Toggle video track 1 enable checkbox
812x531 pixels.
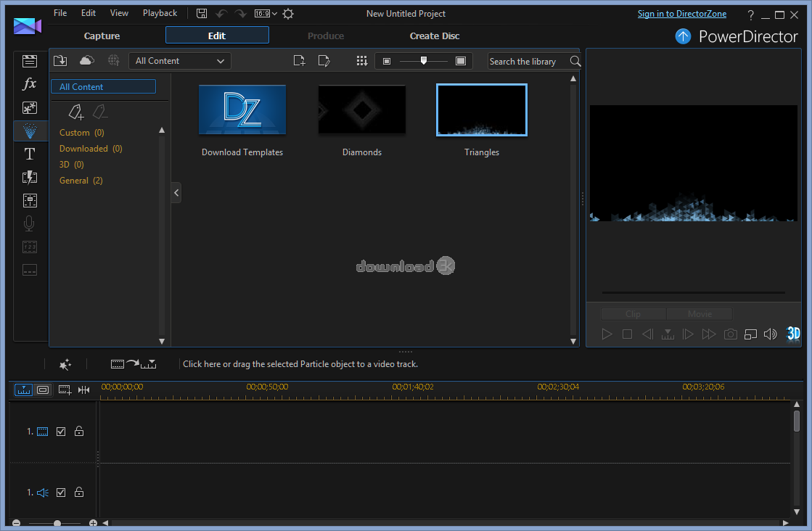(x=61, y=432)
